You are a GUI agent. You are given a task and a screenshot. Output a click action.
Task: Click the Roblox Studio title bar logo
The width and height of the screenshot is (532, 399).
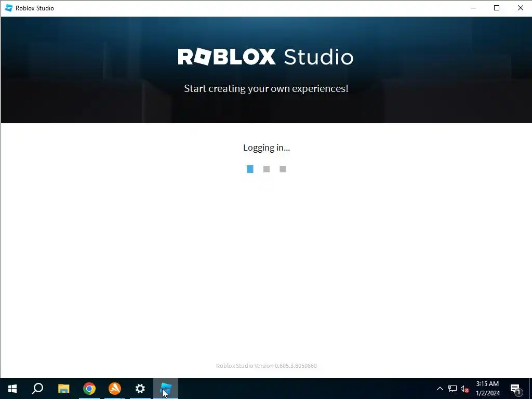(9, 8)
